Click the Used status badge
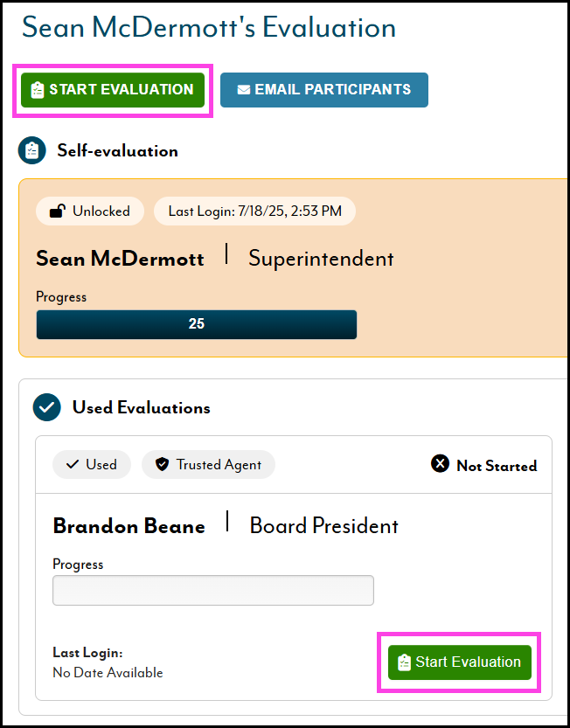Viewport: 570px width, 728px height. coord(92,465)
